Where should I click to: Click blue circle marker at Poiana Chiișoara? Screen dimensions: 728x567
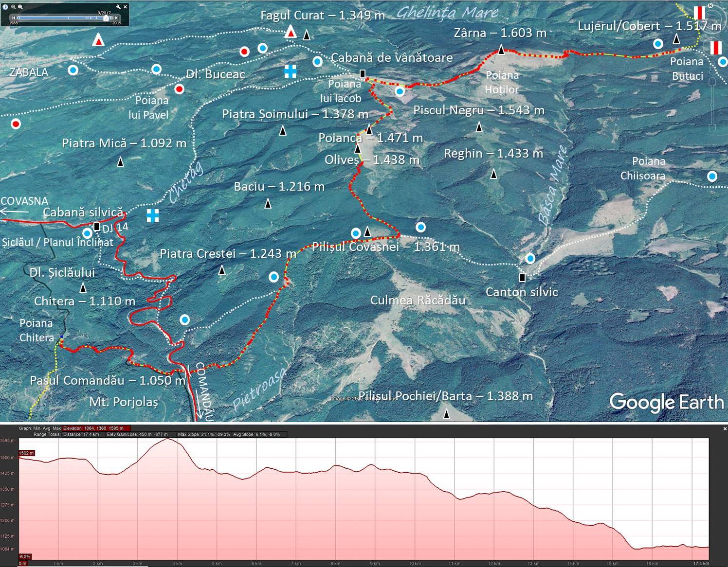pyautogui.click(x=712, y=176)
